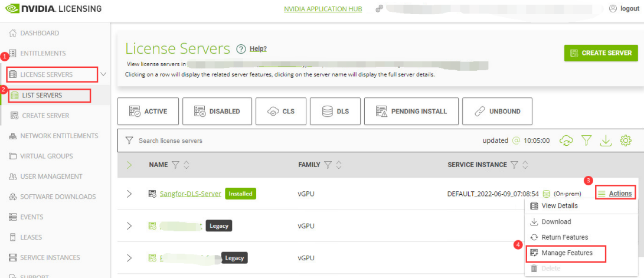Open the Actions dropdown for Sangfor-DLS-Server
Screen dimensions: 644x278
tap(615, 193)
